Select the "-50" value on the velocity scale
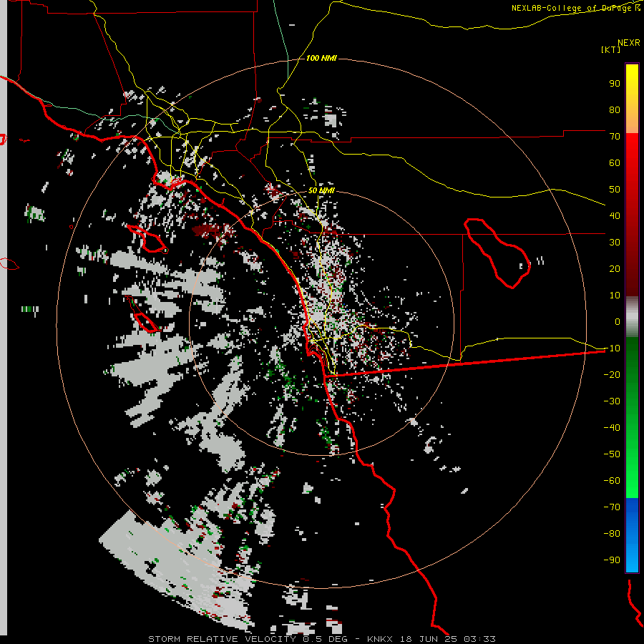Viewport: 644px width, 644px height. tap(612, 454)
